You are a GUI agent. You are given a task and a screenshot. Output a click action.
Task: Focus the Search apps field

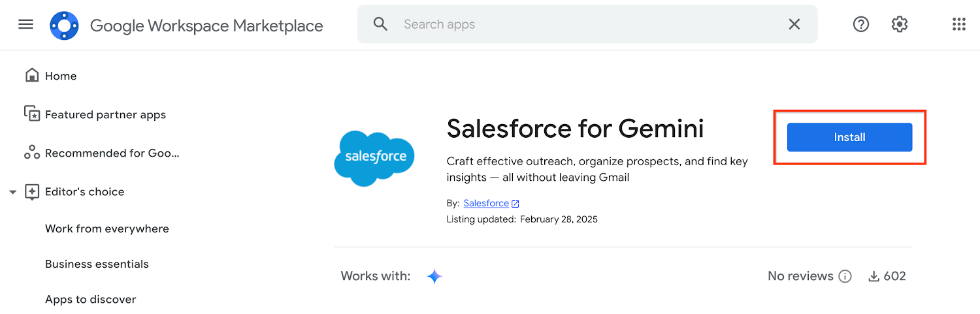tap(588, 24)
